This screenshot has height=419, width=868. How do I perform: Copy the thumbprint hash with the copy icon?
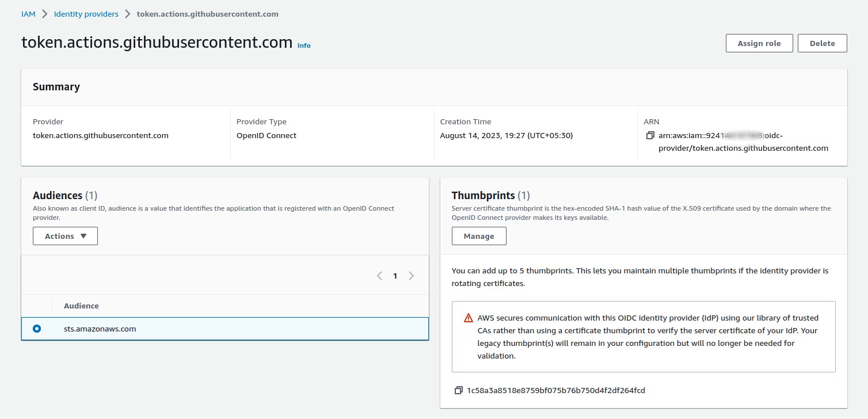[458, 390]
